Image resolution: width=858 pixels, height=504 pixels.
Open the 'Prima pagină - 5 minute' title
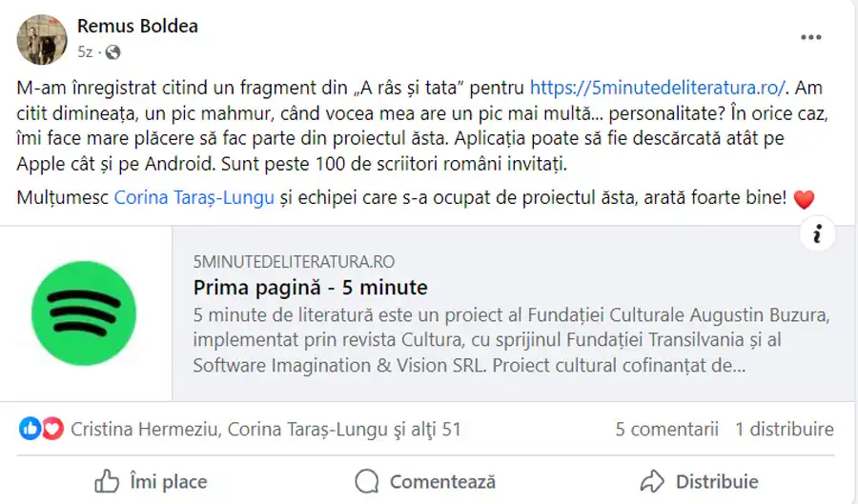tap(310, 288)
